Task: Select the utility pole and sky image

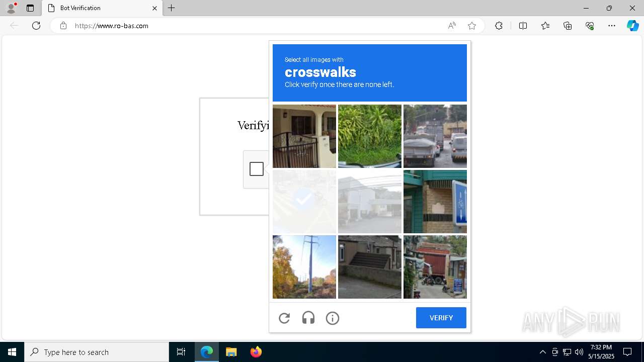Action: [304, 267]
